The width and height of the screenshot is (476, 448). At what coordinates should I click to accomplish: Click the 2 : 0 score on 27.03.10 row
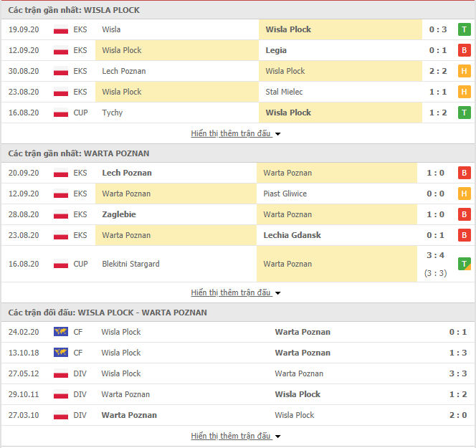click(x=458, y=415)
